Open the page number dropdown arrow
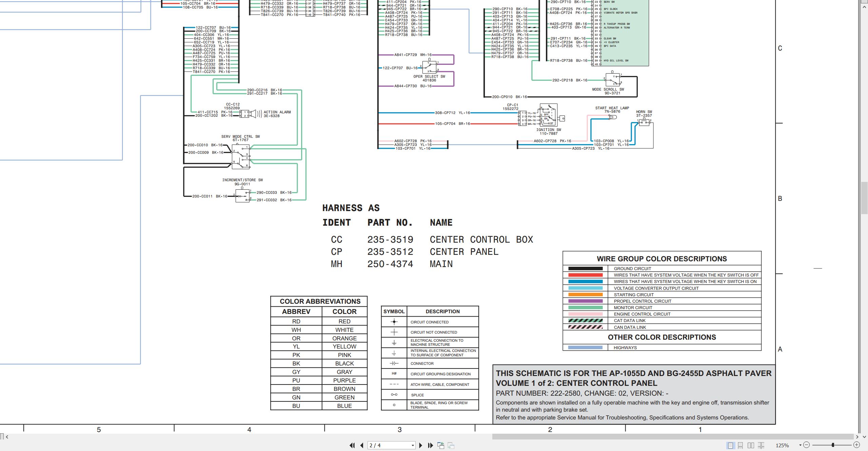 coord(413,445)
